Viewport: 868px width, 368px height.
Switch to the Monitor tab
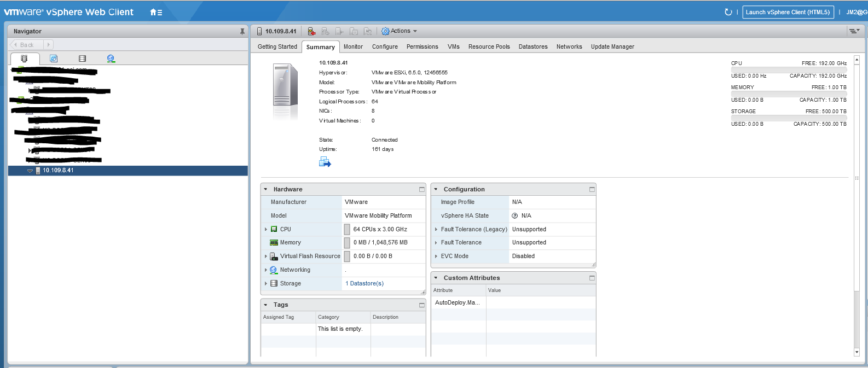coord(353,46)
